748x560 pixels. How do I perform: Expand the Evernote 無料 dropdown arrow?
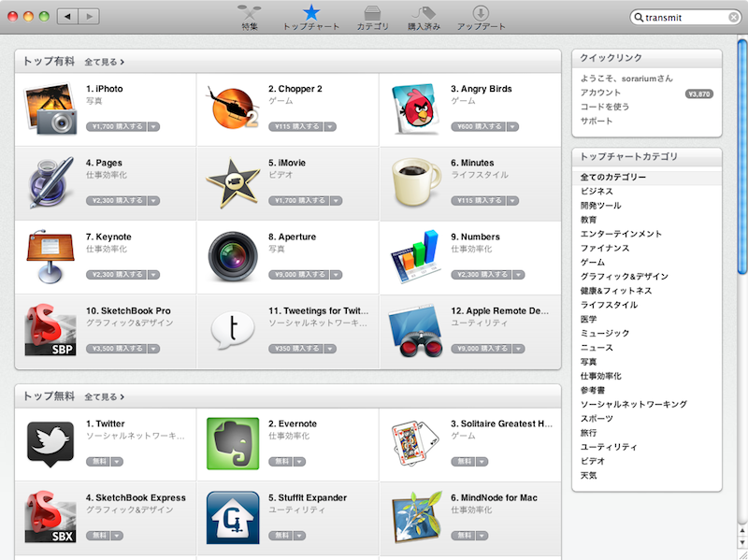(x=299, y=462)
